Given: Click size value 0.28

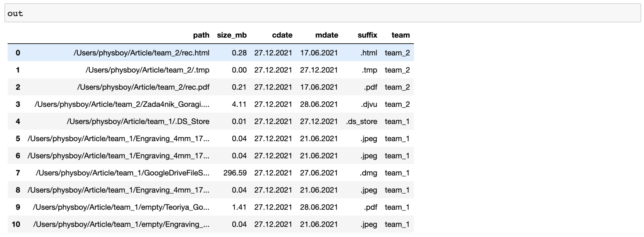Looking at the screenshot, I should click(x=239, y=53).
